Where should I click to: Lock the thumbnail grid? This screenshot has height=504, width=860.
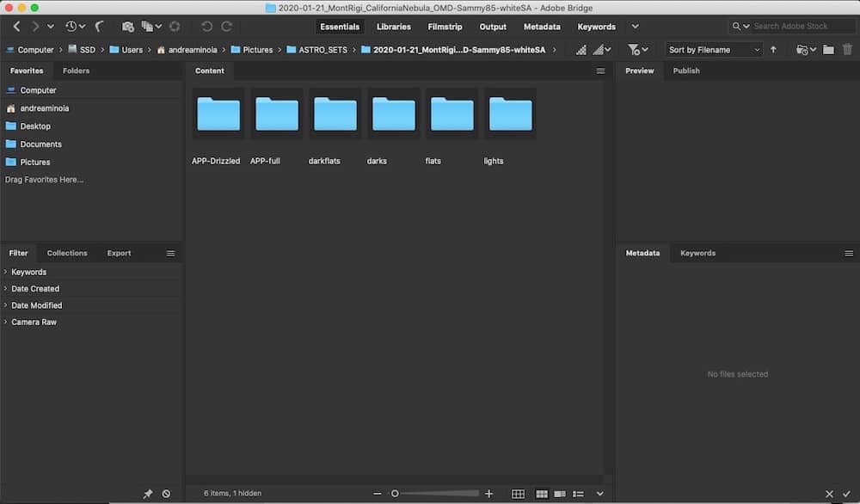pos(518,495)
